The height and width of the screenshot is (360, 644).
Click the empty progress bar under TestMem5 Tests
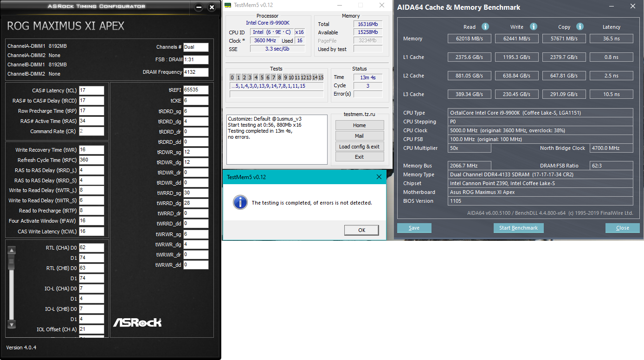click(277, 94)
